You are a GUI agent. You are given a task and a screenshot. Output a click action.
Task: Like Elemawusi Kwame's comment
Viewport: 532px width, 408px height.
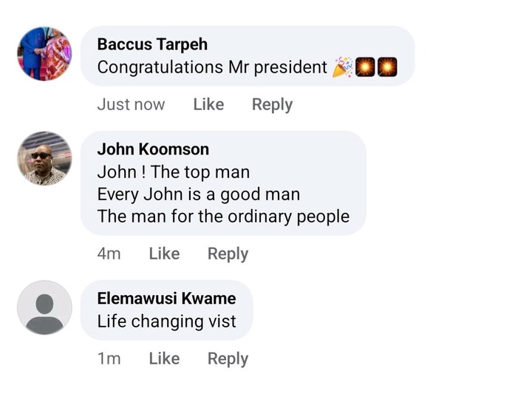tap(164, 358)
